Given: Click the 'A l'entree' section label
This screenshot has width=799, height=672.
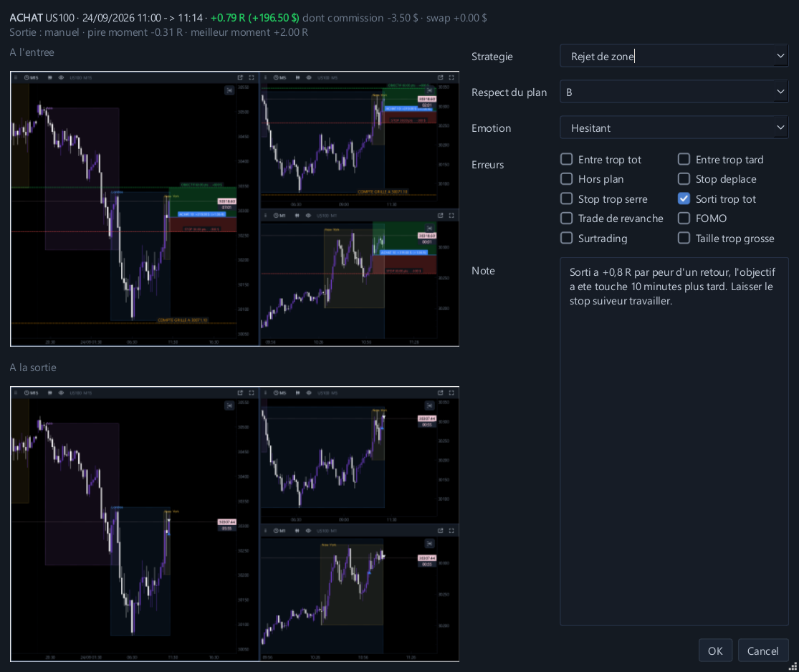Looking at the screenshot, I should coord(32,52).
